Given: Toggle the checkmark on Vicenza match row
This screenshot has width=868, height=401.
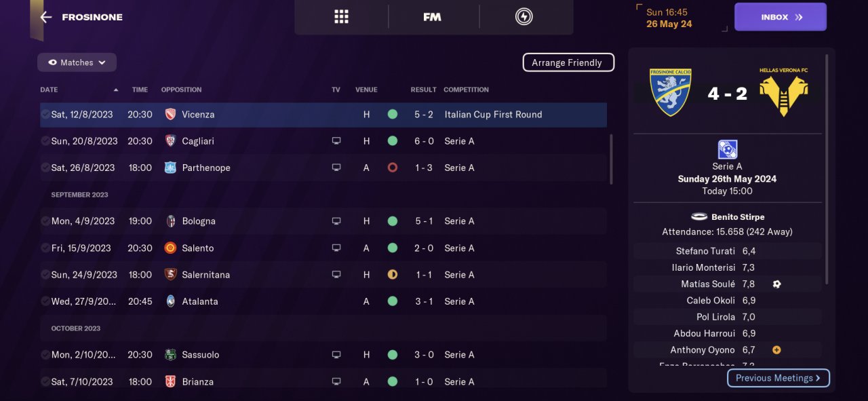Looking at the screenshot, I should (45, 115).
